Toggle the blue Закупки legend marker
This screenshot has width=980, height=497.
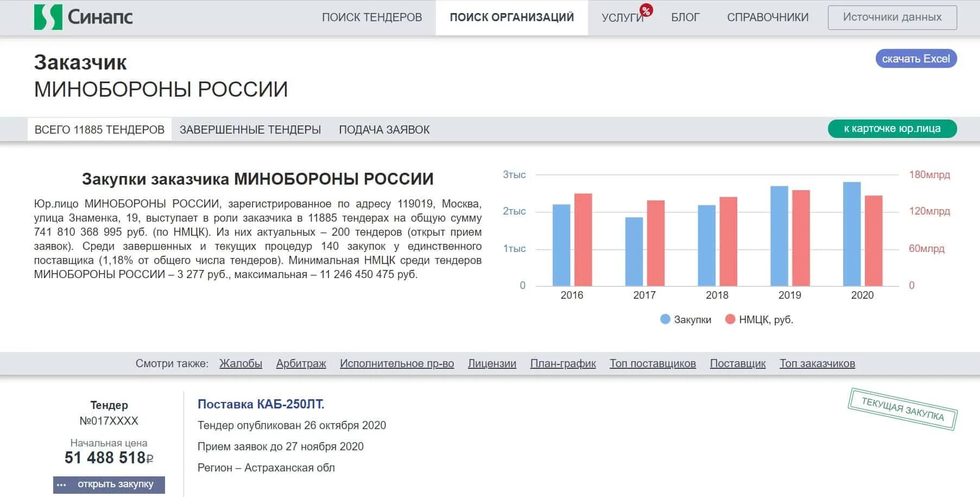pyautogui.click(x=665, y=319)
